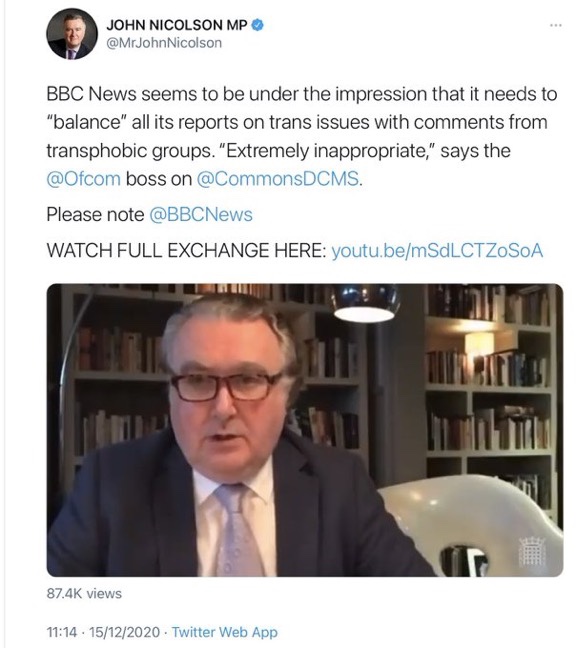This screenshot has width=577, height=648.
Task: Click the hanging lamp in the video
Action: [x=365, y=303]
